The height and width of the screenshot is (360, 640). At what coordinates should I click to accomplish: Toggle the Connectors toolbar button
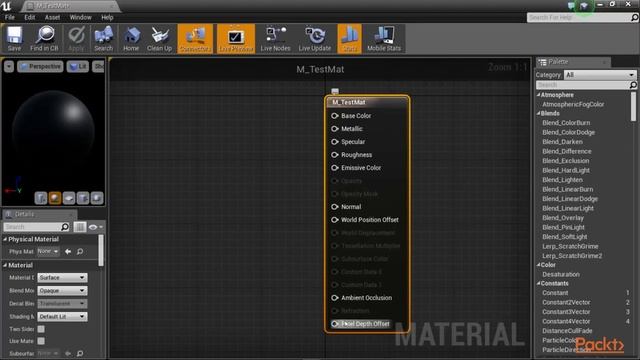[x=195, y=39]
